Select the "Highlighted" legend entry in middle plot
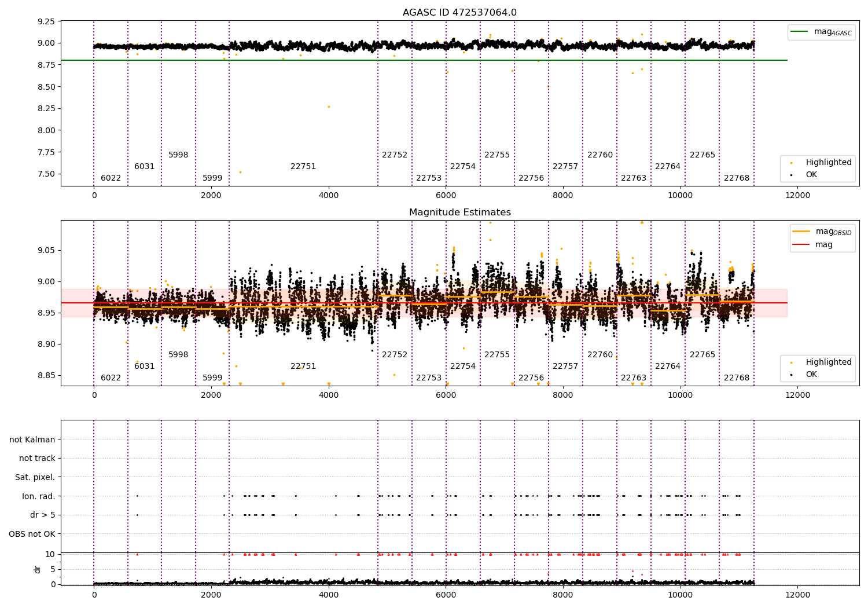 click(822, 362)
